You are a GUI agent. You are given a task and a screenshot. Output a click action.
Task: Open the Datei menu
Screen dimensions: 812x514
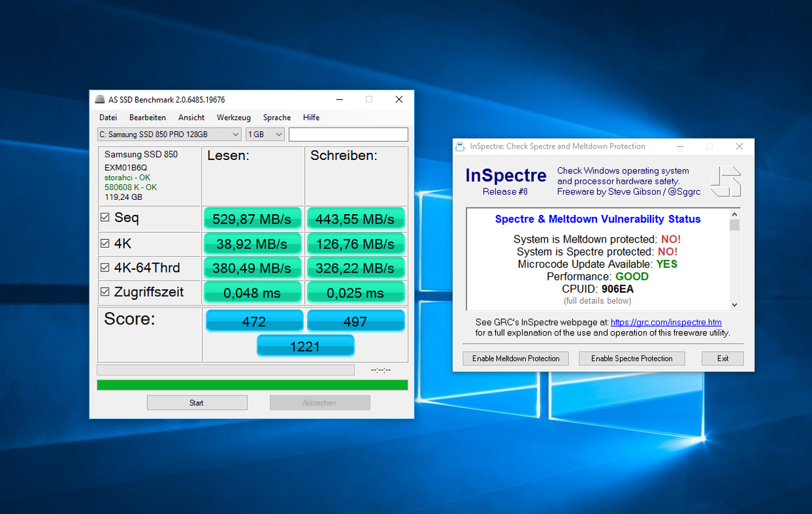click(109, 118)
